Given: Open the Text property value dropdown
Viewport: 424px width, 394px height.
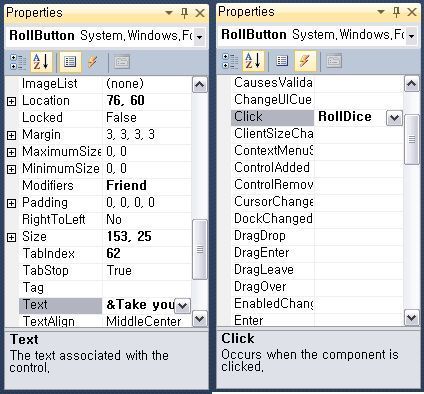Looking at the screenshot, I should tap(183, 306).
